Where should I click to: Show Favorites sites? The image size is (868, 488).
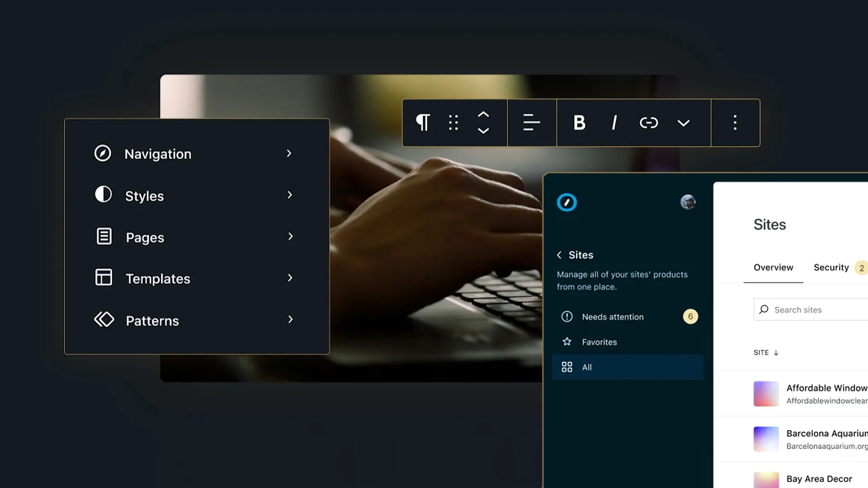click(x=628, y=342)
